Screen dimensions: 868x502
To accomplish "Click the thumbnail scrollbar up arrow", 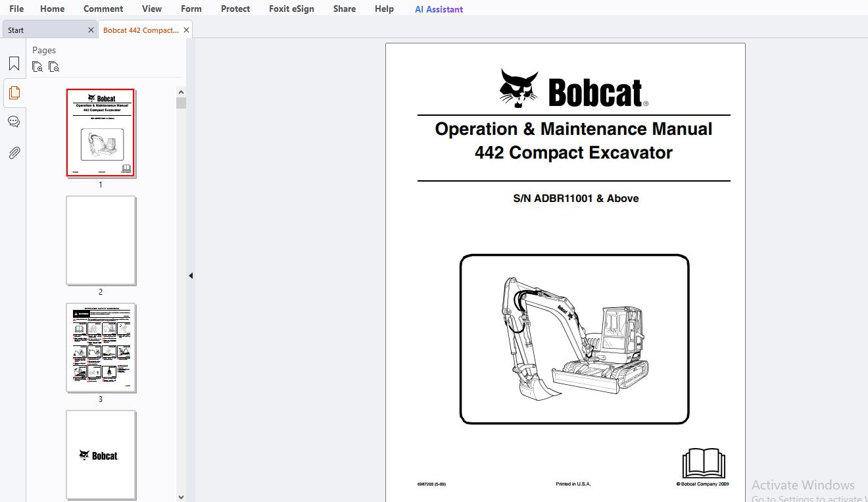I will [x=181, y=91].
